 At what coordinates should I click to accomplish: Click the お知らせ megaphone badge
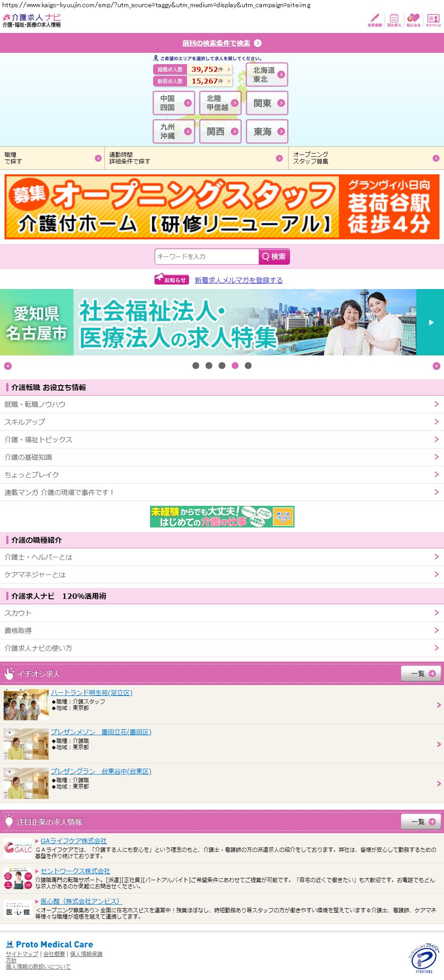pos(172,280)
